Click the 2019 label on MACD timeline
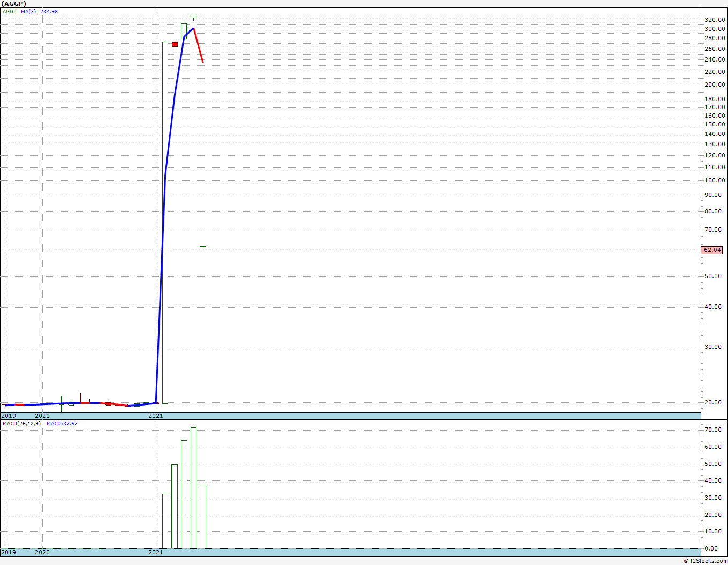Viewport: 728px width, 565px height. point(9,552)
